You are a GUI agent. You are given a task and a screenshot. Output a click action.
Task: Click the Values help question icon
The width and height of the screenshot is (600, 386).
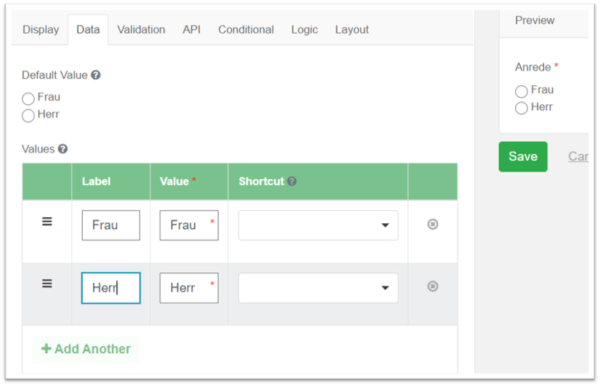[x=63, y=149]
